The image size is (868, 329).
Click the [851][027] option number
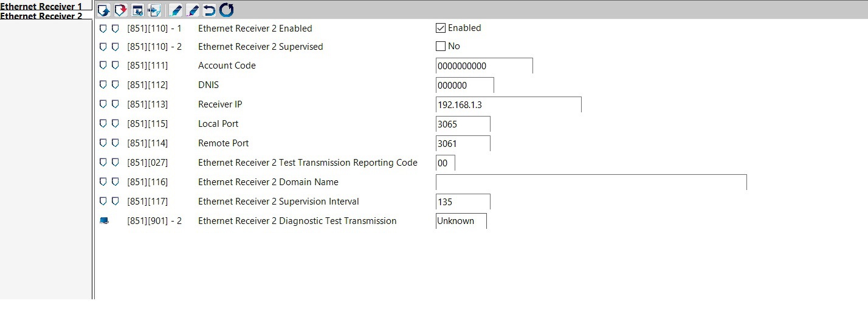[148, 163]
